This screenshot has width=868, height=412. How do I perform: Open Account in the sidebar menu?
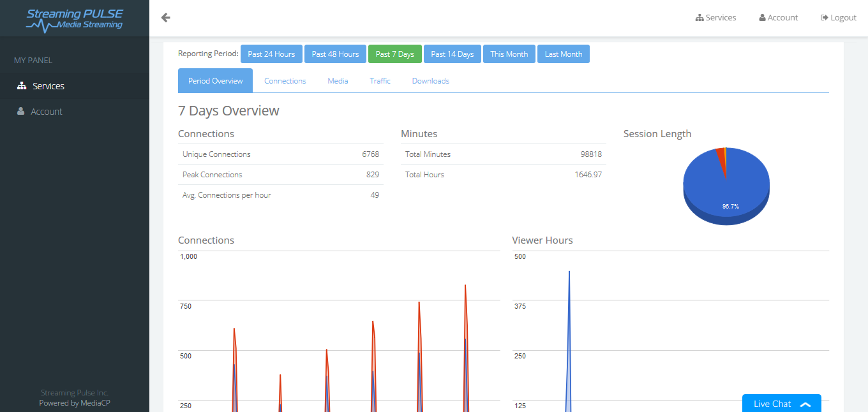[x=75, y=112]
